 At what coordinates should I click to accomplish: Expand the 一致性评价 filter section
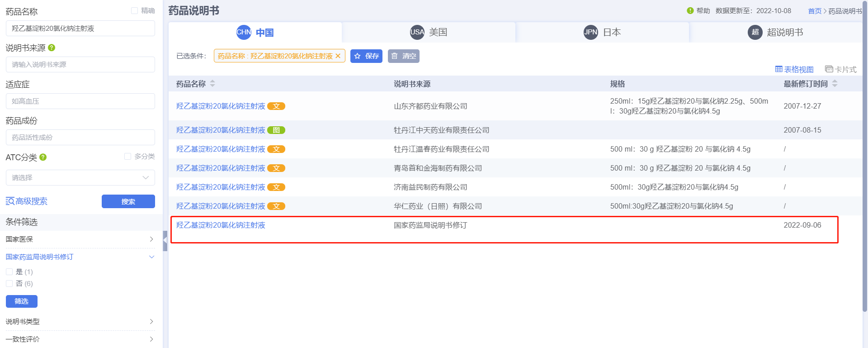[80, 339]
